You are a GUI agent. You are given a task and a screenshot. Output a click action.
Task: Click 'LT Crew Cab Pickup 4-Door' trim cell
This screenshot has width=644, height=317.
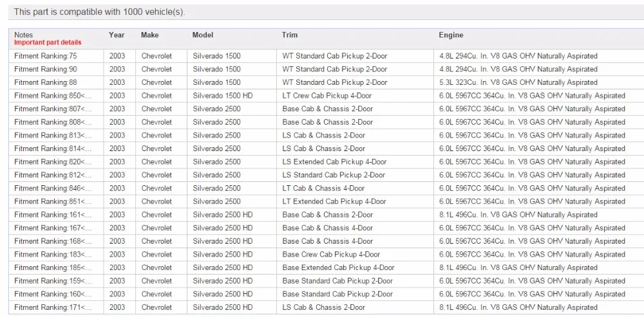(355, 96)
